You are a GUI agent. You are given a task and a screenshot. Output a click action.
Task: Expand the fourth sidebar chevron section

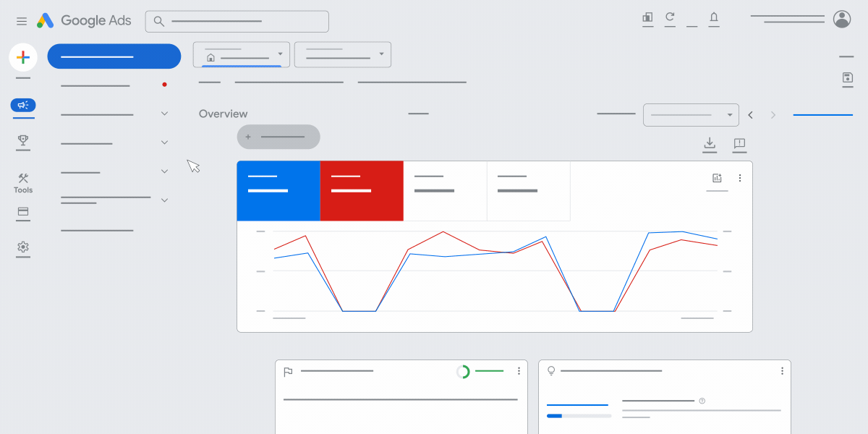[164, 200]
